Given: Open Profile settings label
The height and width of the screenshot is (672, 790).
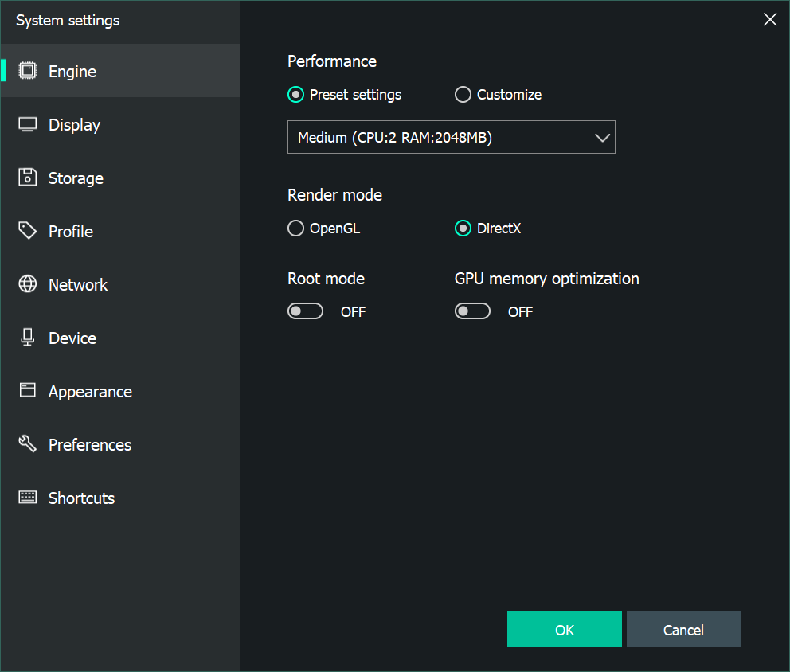Looking at the screenshot, I should [71, 232].
